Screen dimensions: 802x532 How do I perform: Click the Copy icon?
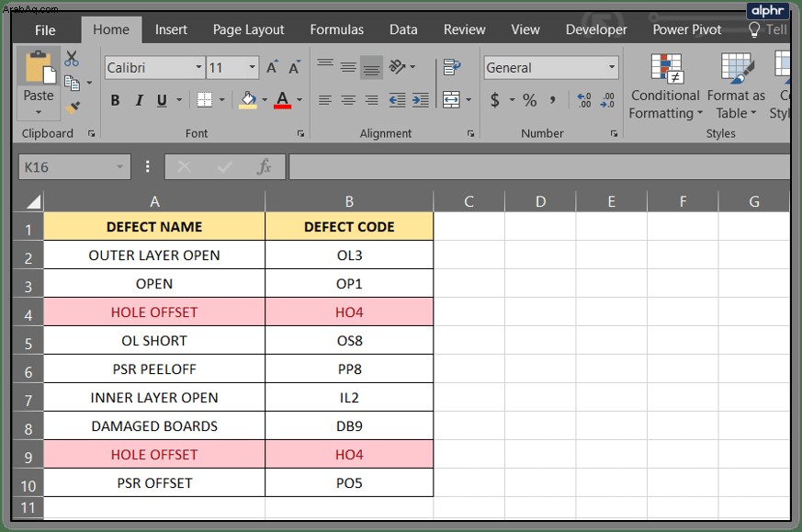(72, 83)
